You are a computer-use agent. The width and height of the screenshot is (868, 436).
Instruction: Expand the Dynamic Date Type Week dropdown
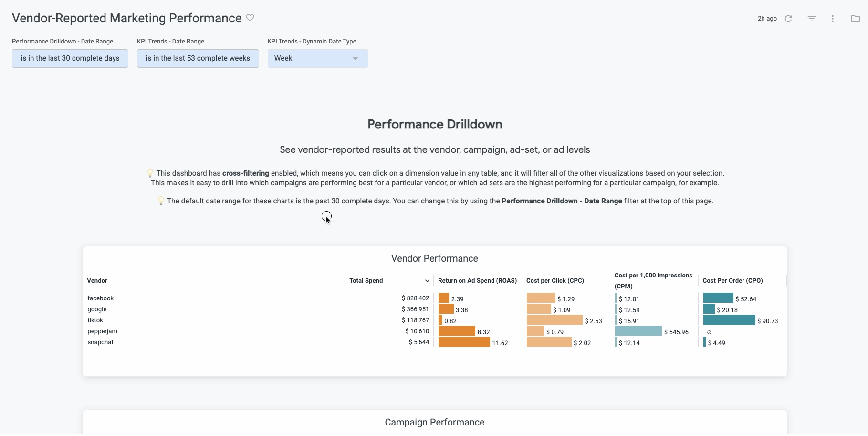pyautogui.click(x=317, y=58)
